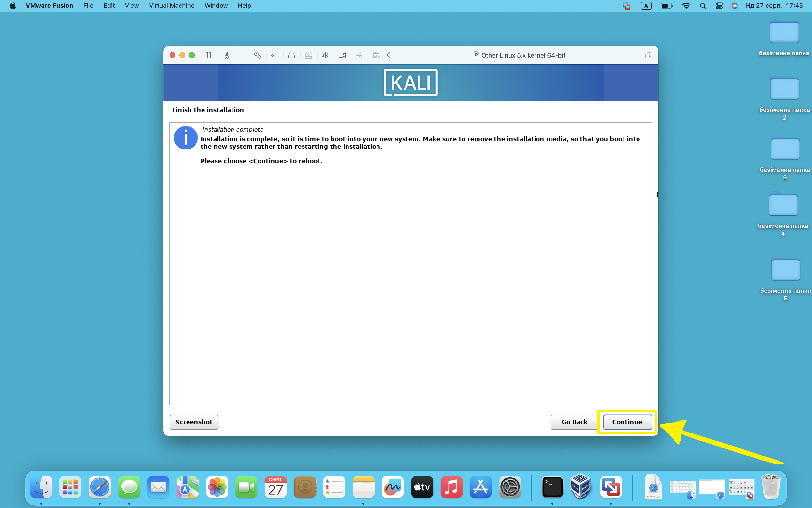The image size is (812, 508).
Task: Click the VMware Fusion menu bar status icon
Action: (626, 6)
